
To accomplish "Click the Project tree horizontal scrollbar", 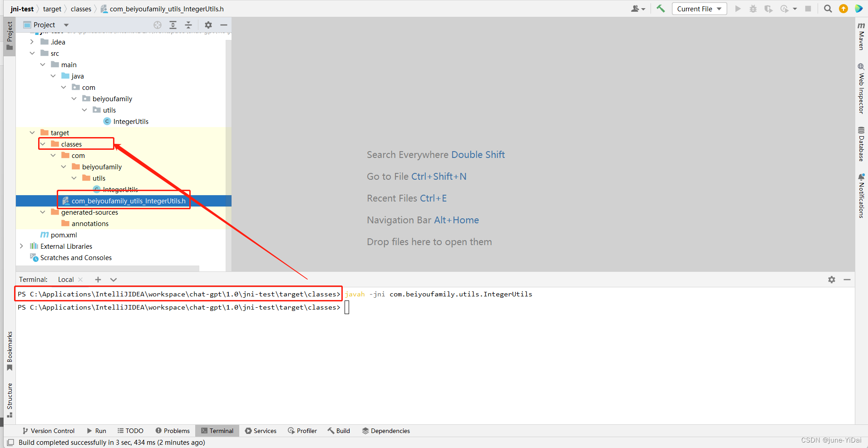I will [x=108, y=268].
